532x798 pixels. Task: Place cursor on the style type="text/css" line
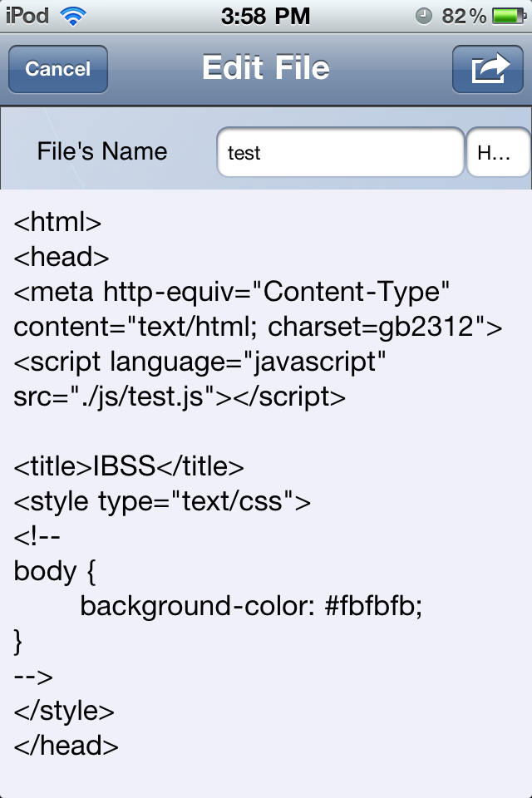pos(162,501)
